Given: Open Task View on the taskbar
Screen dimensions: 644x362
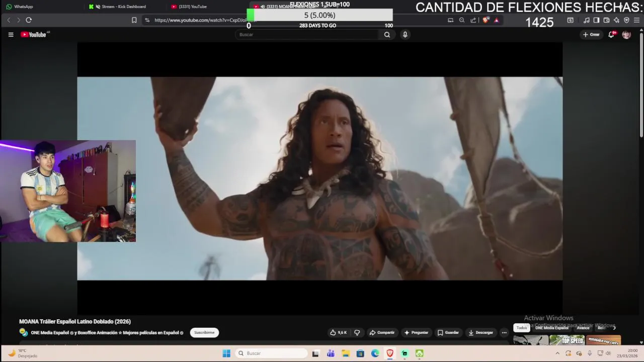Looking at the screenshot, I should point(315,353).
